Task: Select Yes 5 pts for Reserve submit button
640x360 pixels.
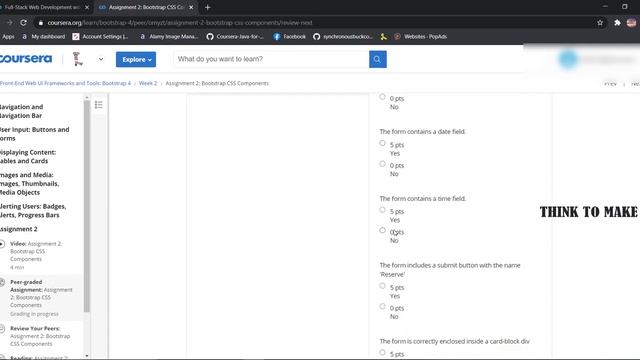Action: coord(382,286)
